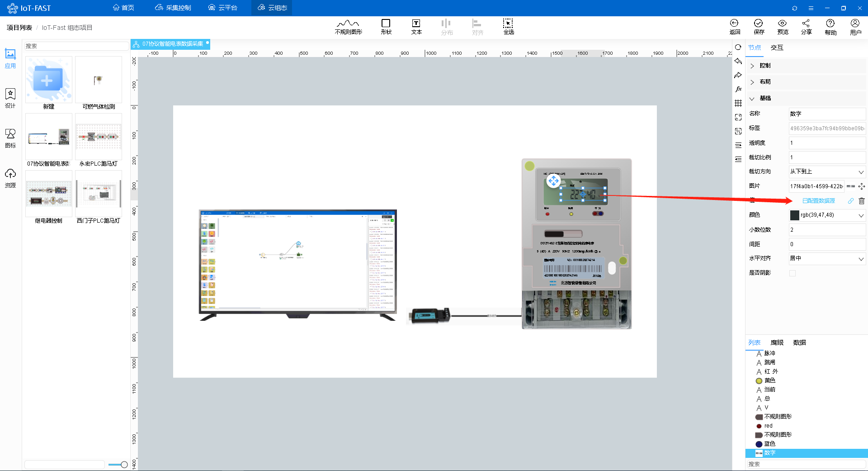The image size is (868, 471).
Task: Open the 用户 user menu
Action: tap(855, 27)
